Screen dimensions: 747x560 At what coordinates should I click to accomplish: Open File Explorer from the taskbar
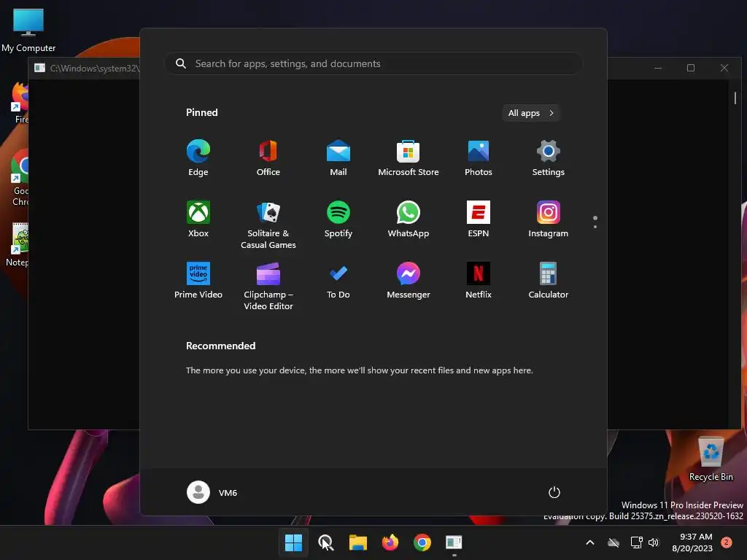pyautogui.click(x=357, y=542)
